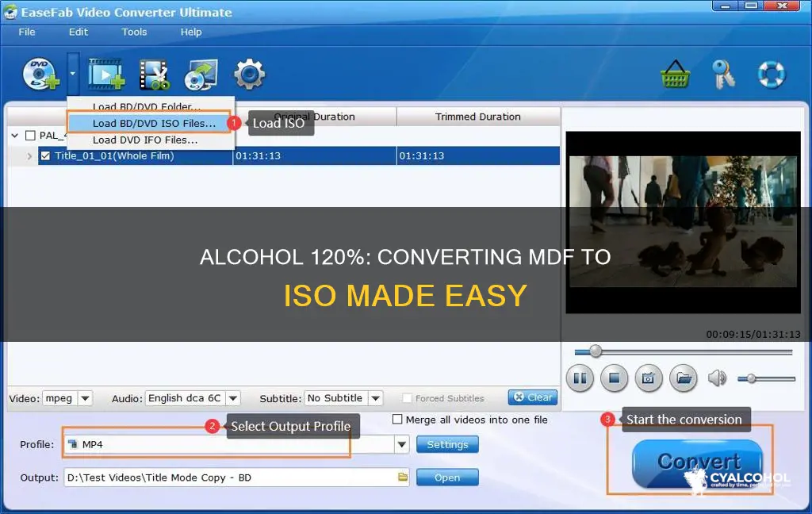Open the File menu

pos(27,32)
